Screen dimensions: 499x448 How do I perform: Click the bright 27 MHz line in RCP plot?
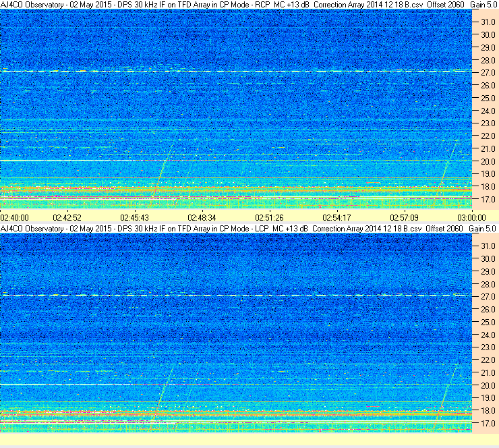point(236,72)
